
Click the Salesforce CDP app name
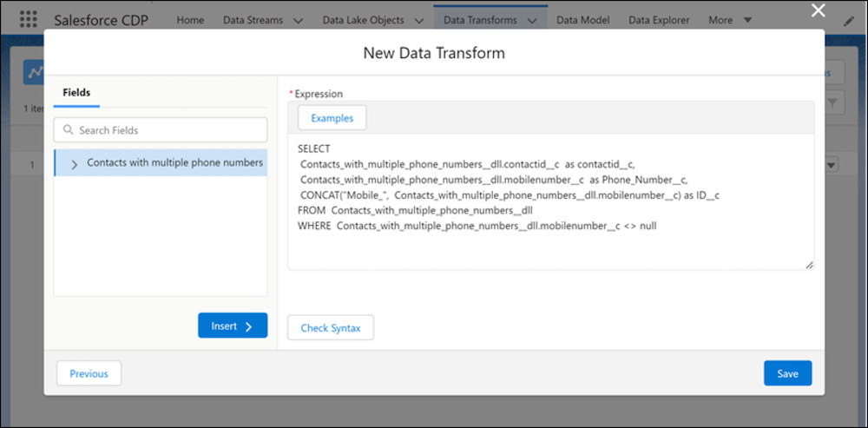tap(102, 20)
